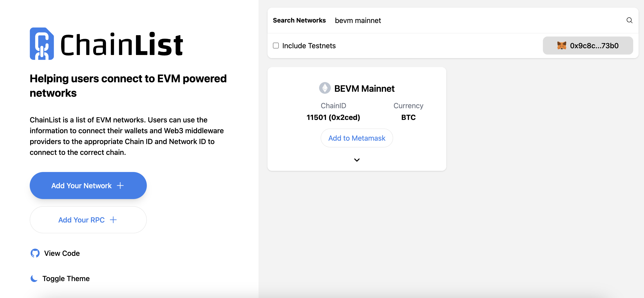644x298 pixels.
Task: Click the Include Testnets label text
Action: click(x=309, y=46)
